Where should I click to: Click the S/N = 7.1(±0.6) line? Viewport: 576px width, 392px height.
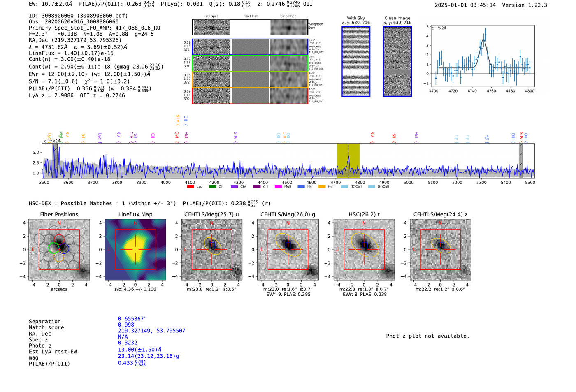[x=53, y=81]
